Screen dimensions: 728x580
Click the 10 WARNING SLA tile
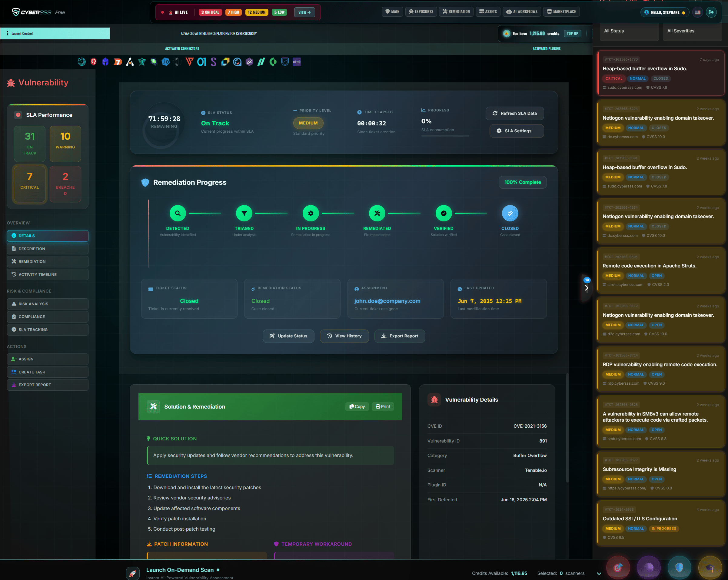point(65,144)
